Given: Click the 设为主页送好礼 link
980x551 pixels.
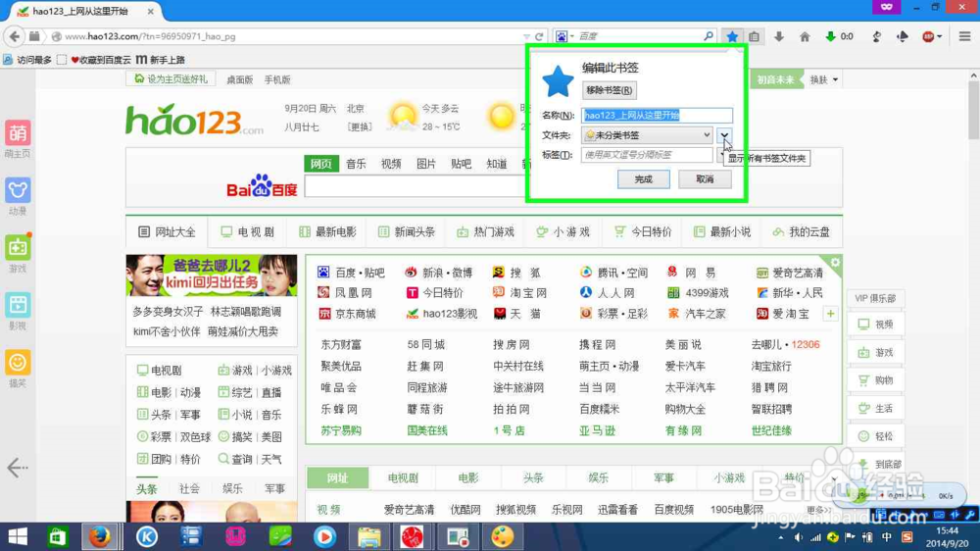Looking at the screenshot, I should coord(171,79).
